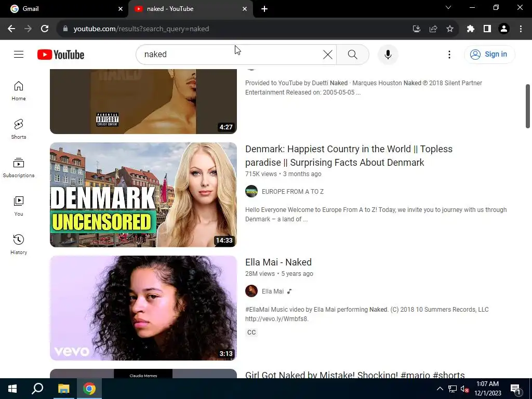This screenshot has height=399, width=532.
Task: Show hidden system tray icons
Action: 440,389
